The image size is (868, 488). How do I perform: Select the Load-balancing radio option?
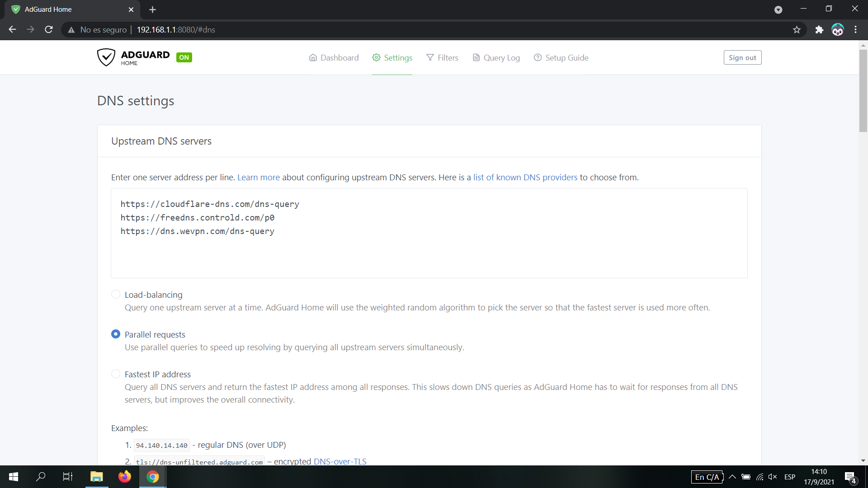point(116,295)
